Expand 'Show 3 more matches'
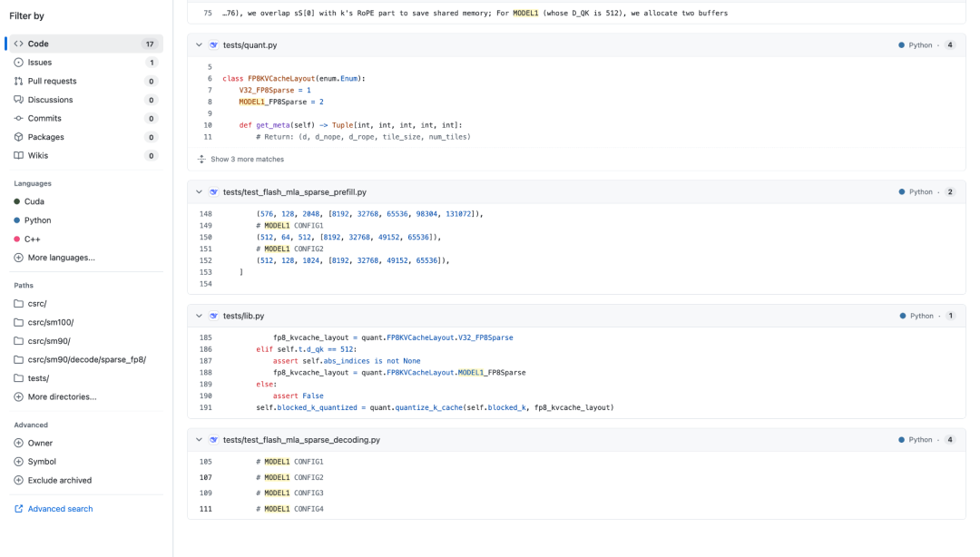The width and height of the screenshot is (980, 557). tap(240, 159)
